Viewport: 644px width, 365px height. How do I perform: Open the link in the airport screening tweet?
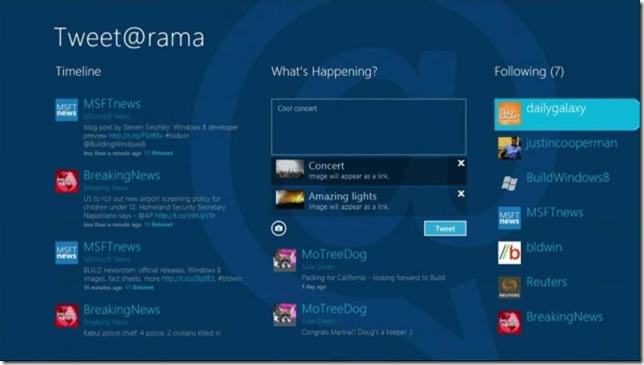point(185,216)
